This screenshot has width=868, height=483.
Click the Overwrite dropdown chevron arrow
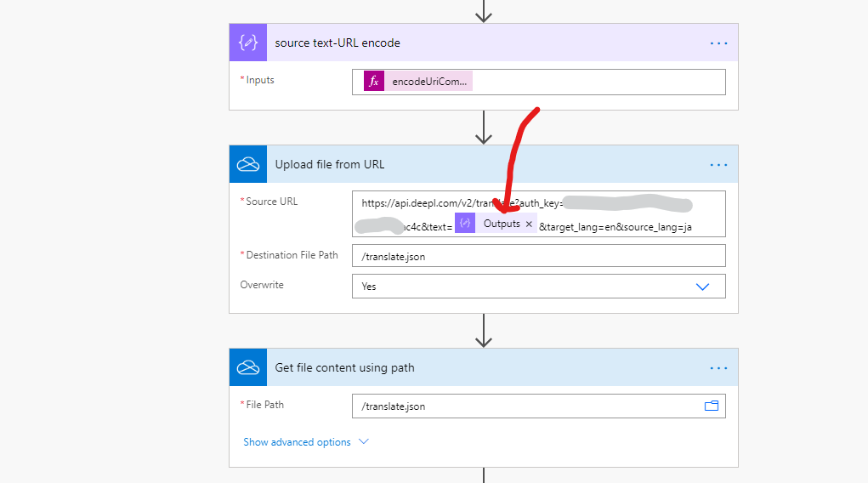(702, 287)
